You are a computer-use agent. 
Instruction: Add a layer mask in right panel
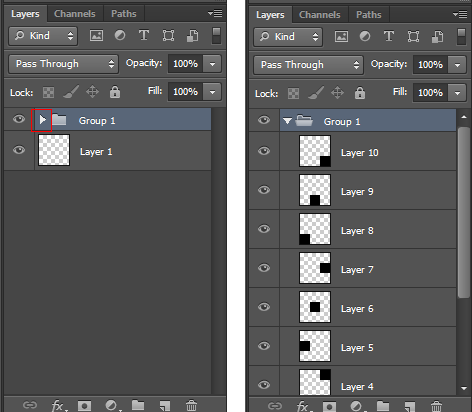[x=329, y=406]
